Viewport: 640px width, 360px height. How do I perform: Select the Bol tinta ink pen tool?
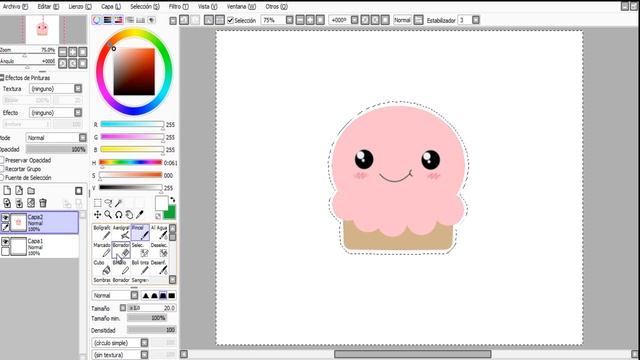[140, 267]
